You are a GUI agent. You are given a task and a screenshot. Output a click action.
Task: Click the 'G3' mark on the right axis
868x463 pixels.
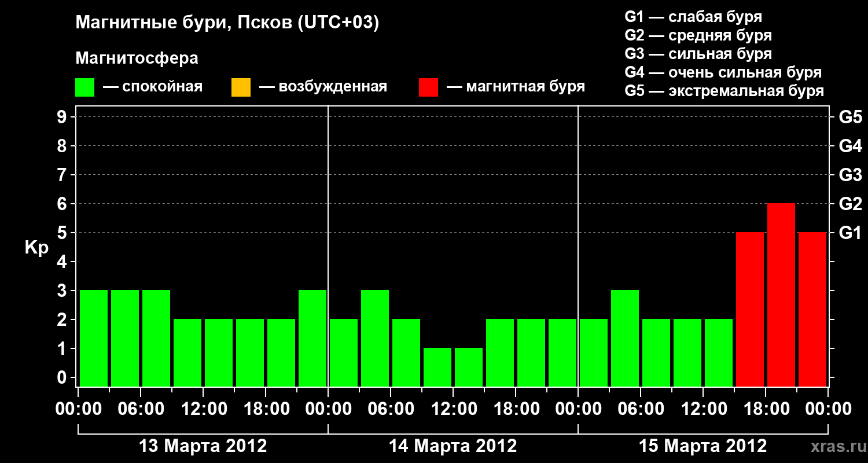click(x=850, y=175)
